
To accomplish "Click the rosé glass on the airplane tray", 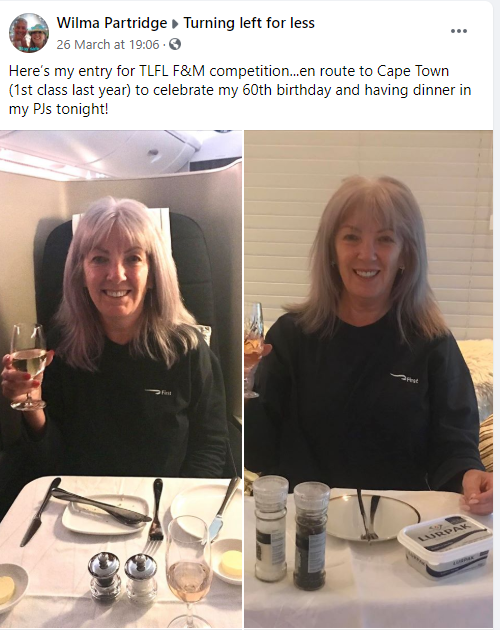I will point(189,571).
